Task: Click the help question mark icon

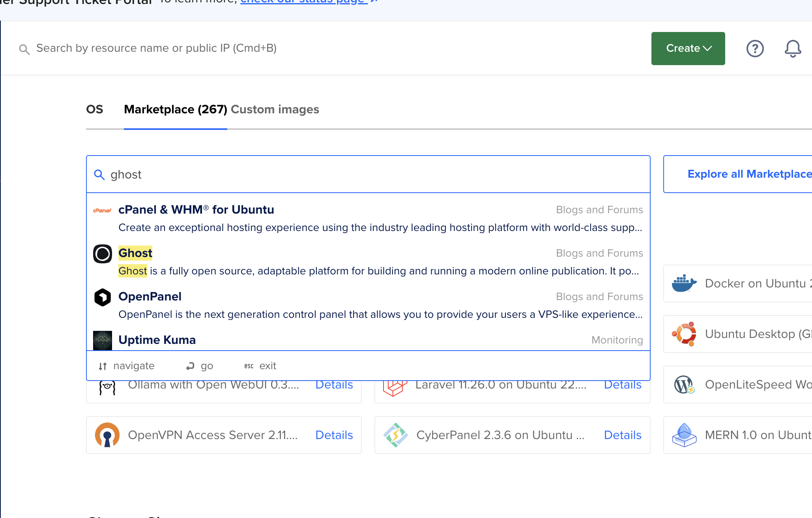Action: pyautogui.click(x=755, y=48)
